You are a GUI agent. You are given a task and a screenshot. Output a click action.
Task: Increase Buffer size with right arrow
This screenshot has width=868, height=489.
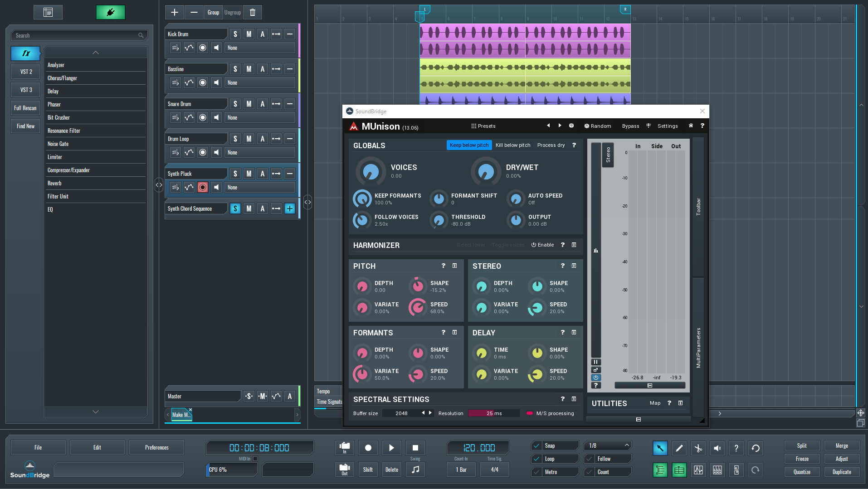click(x=430, y=413)
